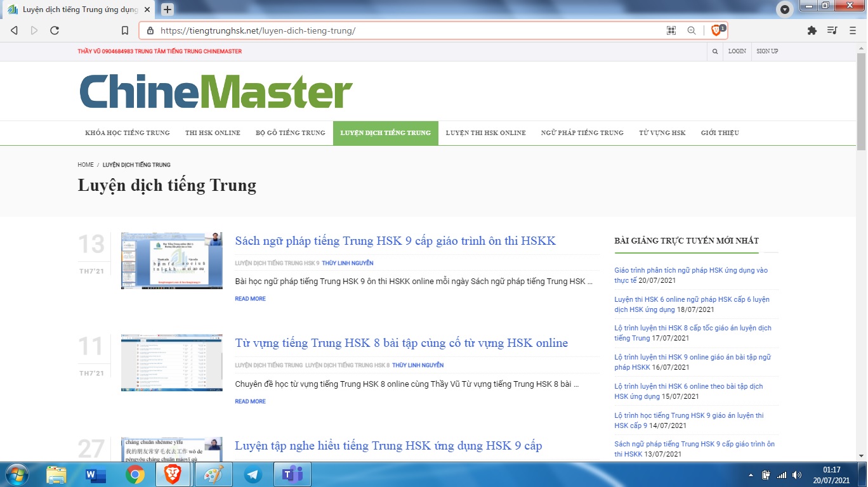Screen dimensions: 868x487
Task: Click LUYỆN DỊCH TIẾNG TRUNG HSK 8 category tag
Action: [x=348, y=365]
